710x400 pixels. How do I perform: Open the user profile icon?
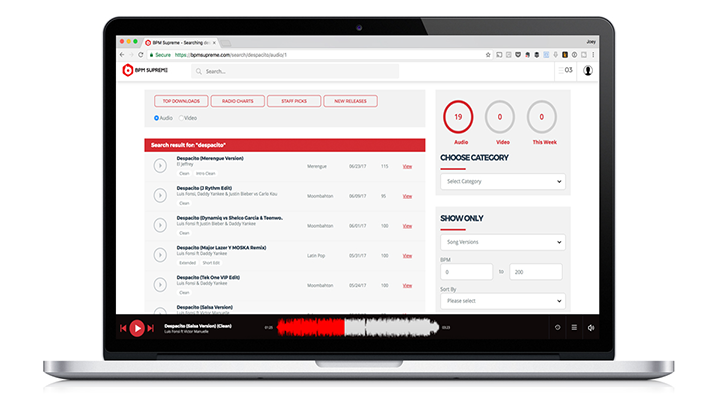coord(587,71)
